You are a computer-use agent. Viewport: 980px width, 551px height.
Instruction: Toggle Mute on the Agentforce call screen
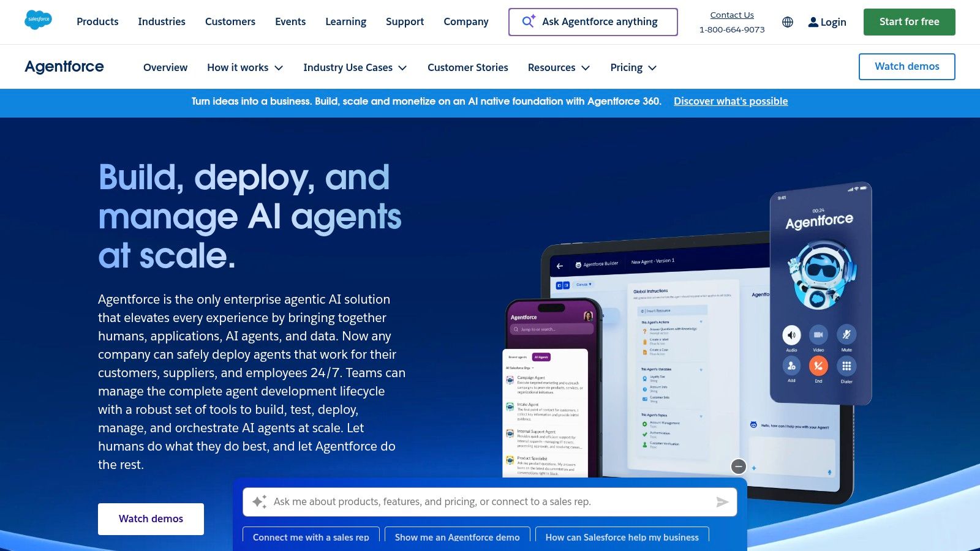[x=846, y=335]
